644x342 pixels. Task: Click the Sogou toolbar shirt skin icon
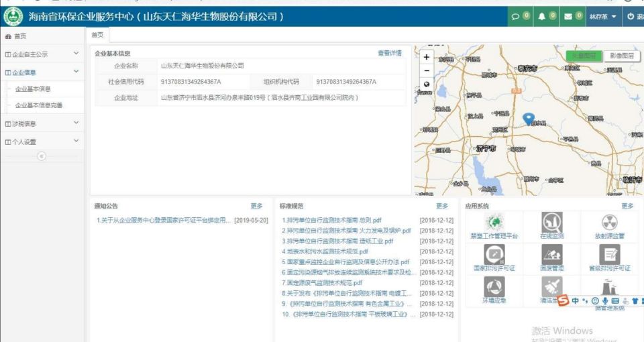point(635,301)
